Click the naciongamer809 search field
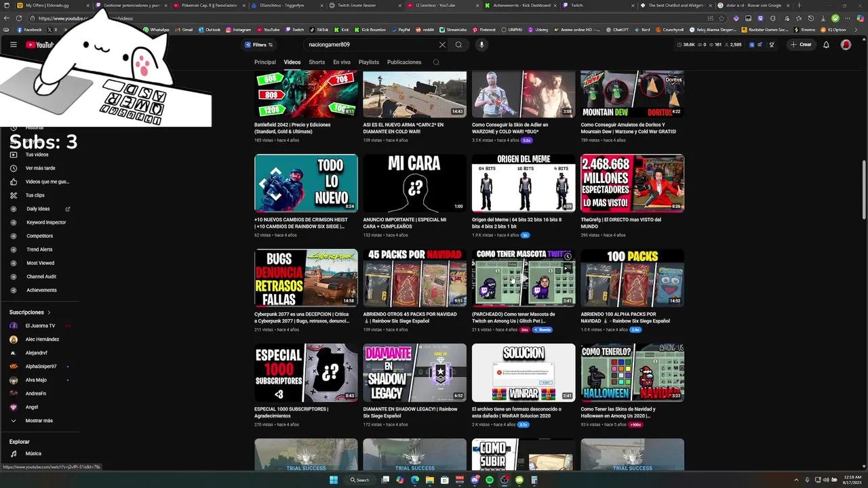The image size is (868, 488). point(370,45)
